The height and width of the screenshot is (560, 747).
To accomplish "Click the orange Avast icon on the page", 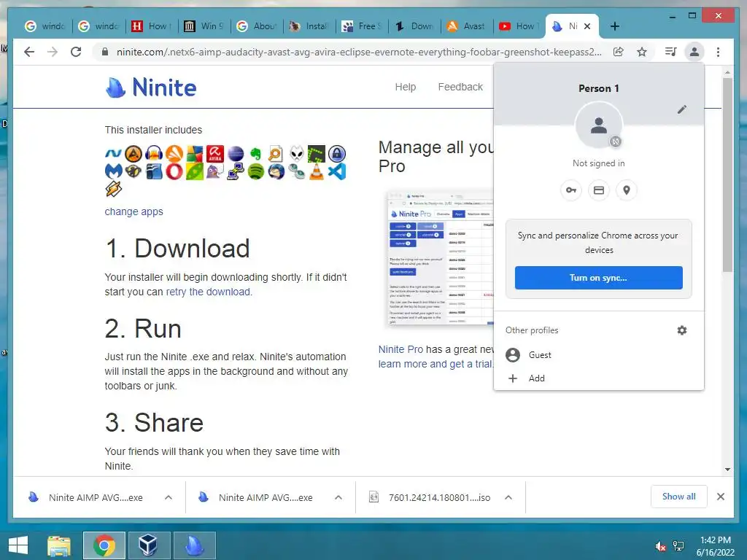I will (174, 154).
